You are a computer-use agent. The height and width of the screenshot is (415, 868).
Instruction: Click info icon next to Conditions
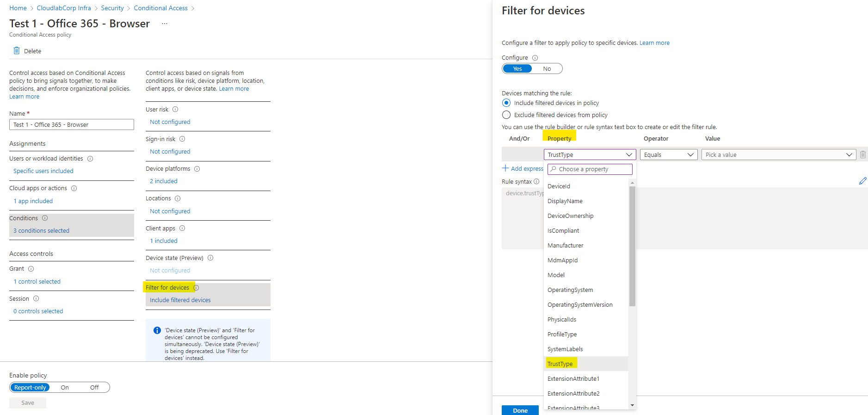tap(45, 218)
